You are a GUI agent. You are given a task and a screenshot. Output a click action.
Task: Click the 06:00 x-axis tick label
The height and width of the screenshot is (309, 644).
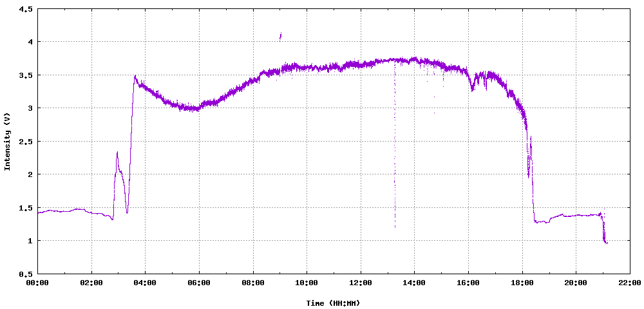point(199,283)
